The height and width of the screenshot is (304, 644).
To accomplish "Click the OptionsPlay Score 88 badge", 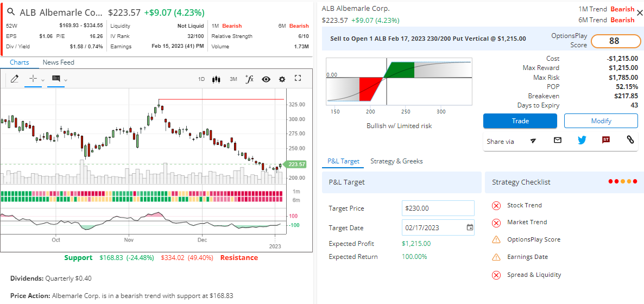I will coord(616,41).
